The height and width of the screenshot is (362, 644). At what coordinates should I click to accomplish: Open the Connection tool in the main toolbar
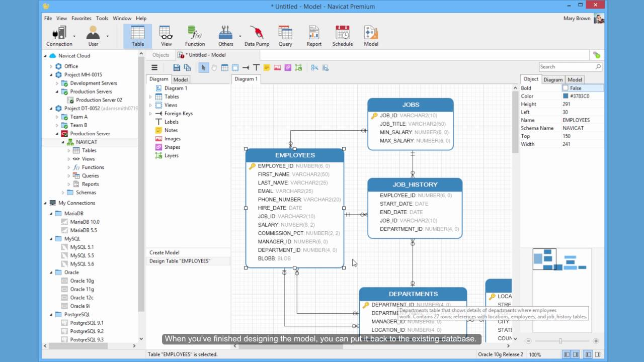59,36
